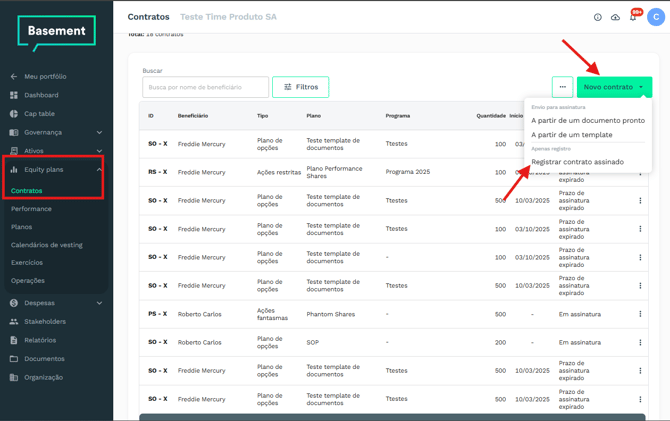Open Operações in sidebar
670x421 pixels.
click(28, 281)
